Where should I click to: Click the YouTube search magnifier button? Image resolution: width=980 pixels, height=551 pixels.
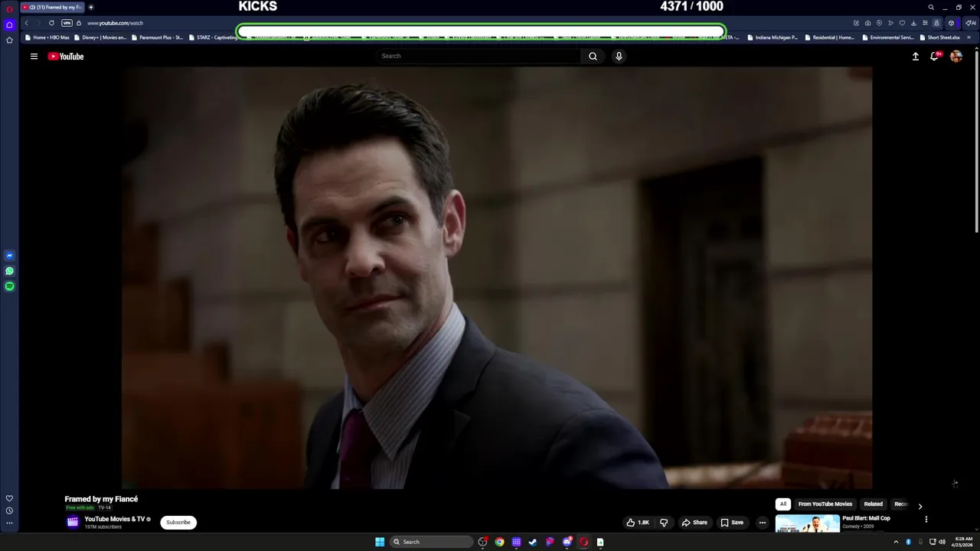click(x=593, y=56)
